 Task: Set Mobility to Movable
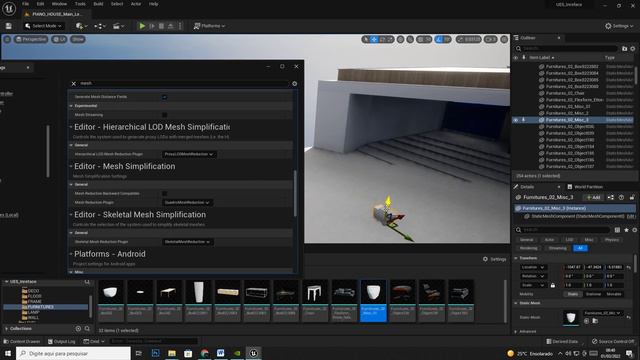614,294
